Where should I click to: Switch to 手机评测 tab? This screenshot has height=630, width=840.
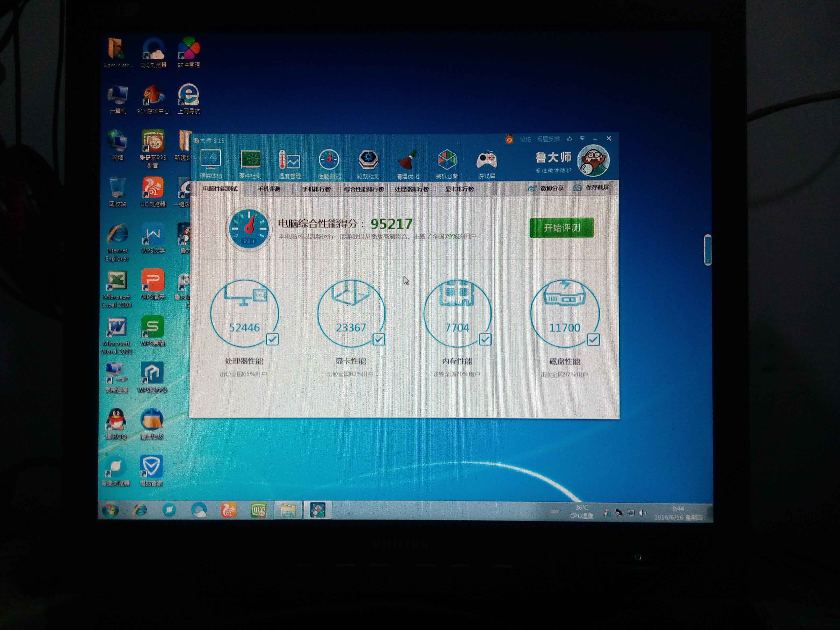pos(269,189)
